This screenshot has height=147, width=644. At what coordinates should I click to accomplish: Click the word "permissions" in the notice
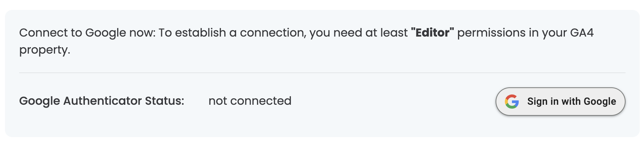click(491, 33)
